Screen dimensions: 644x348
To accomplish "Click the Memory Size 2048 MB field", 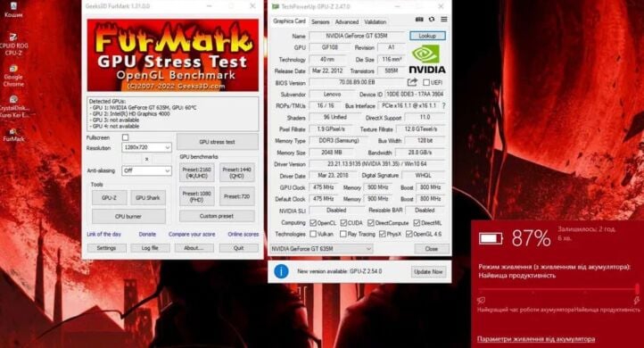I will [332, 153].
